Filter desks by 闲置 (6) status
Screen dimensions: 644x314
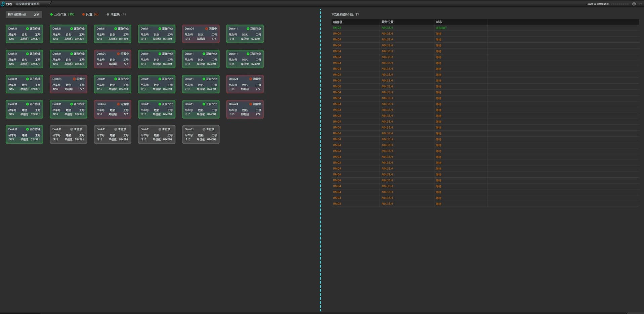(x=90, y=14)
